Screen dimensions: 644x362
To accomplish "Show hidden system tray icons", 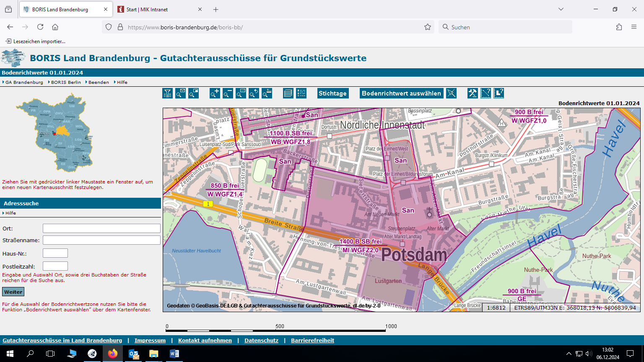I will click(x=569, y=354).
